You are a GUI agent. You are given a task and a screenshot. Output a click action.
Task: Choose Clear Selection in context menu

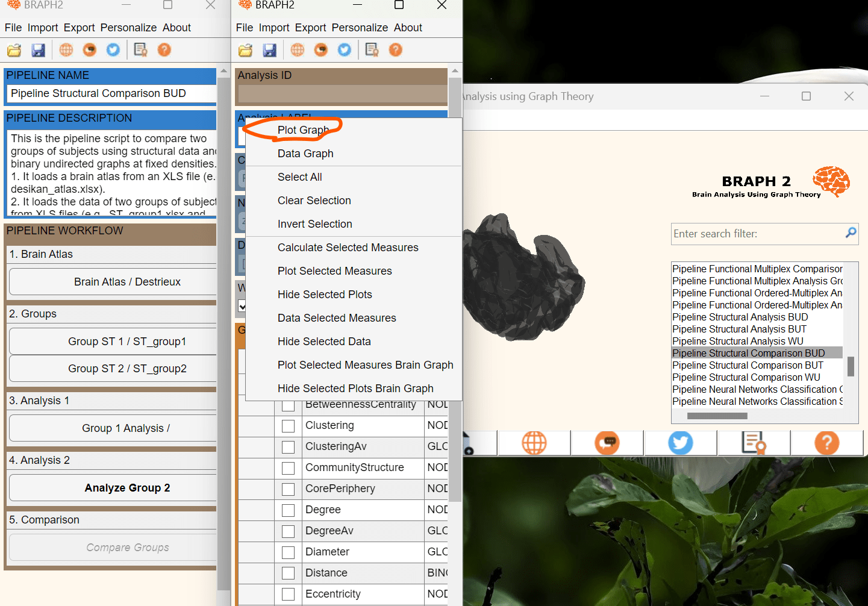click(x=354, y=201)
